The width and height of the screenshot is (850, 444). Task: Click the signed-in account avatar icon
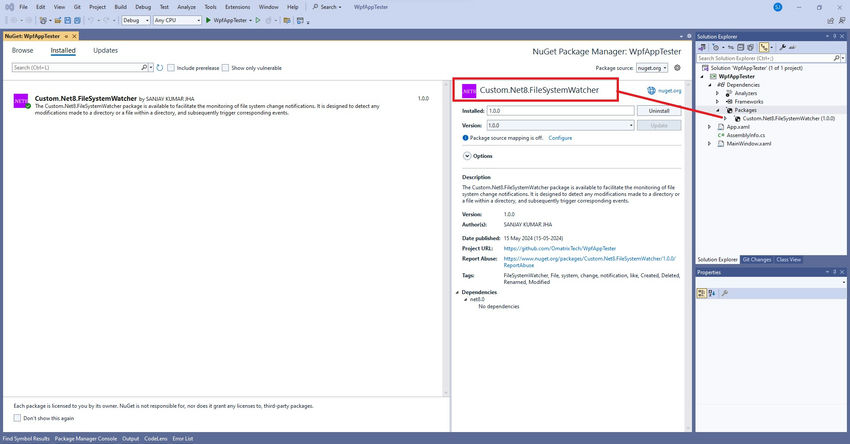point(778,7)
